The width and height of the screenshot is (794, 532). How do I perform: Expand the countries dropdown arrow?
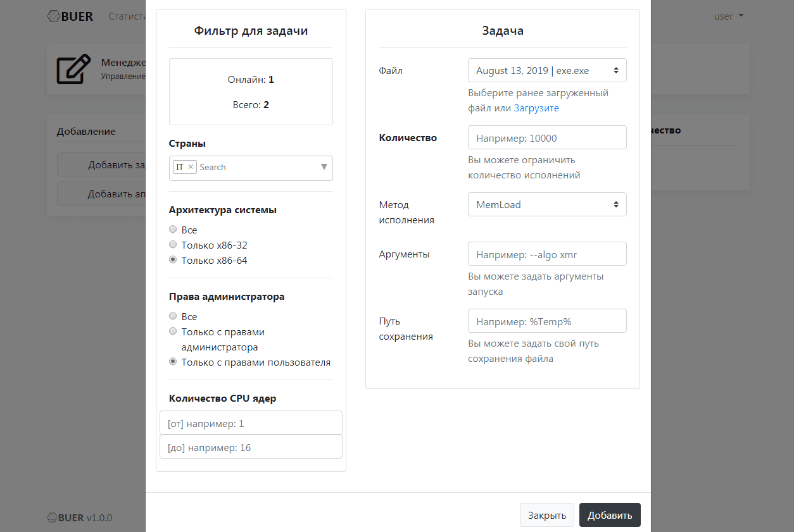click(x=324, y=167)
